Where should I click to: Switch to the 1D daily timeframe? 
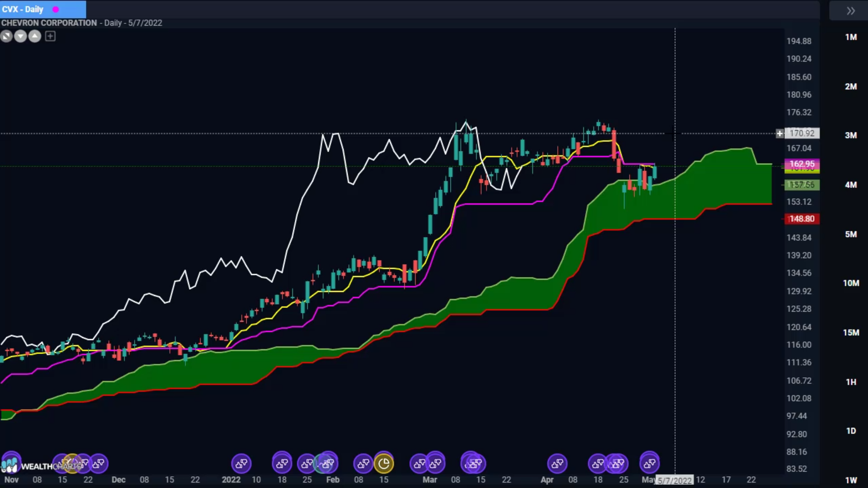pyautogui.click(x=851, y=431)
